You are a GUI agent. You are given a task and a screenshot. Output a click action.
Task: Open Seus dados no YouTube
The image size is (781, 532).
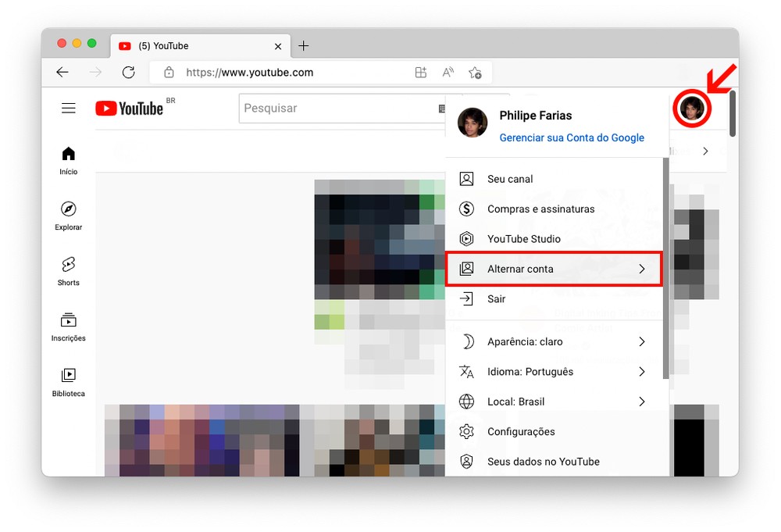(554, 461)
